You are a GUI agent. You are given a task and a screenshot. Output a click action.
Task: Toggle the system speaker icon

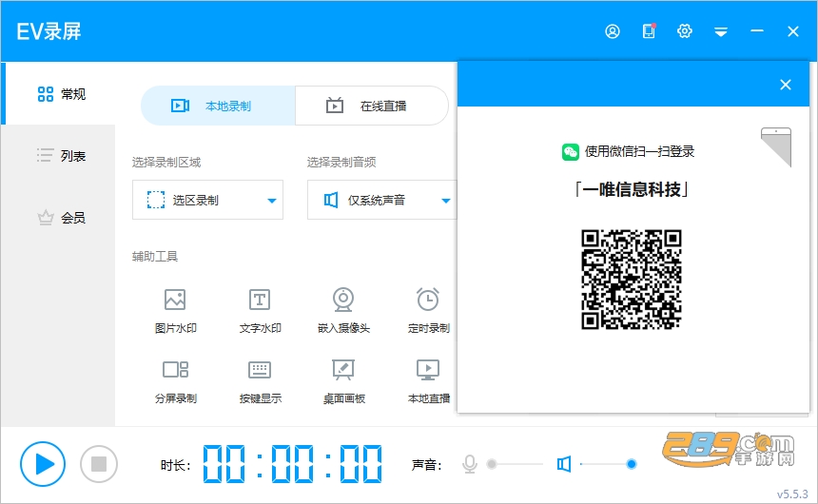click(x=563, y=464)
